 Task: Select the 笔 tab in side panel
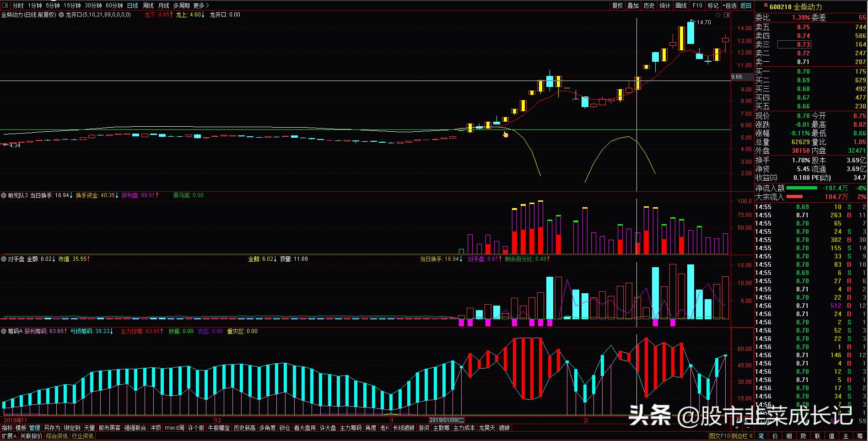tap(761, 436)
